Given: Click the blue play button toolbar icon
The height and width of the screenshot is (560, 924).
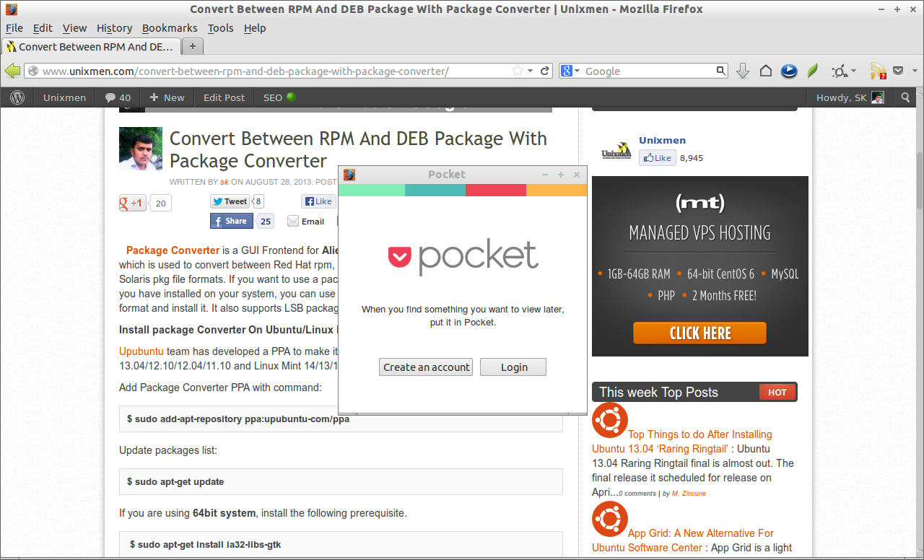Looking at the screenshot, I should (789, 71).
